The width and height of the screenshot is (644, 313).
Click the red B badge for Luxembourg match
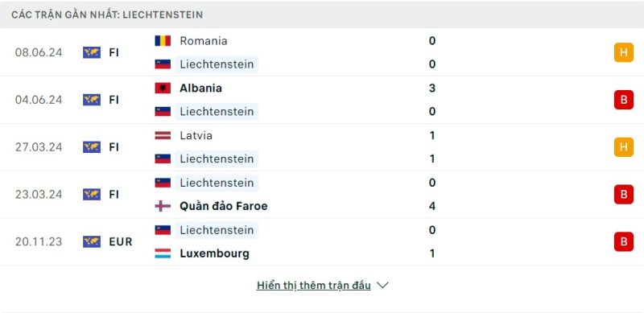pyautogui.click(x=623, y=241)
